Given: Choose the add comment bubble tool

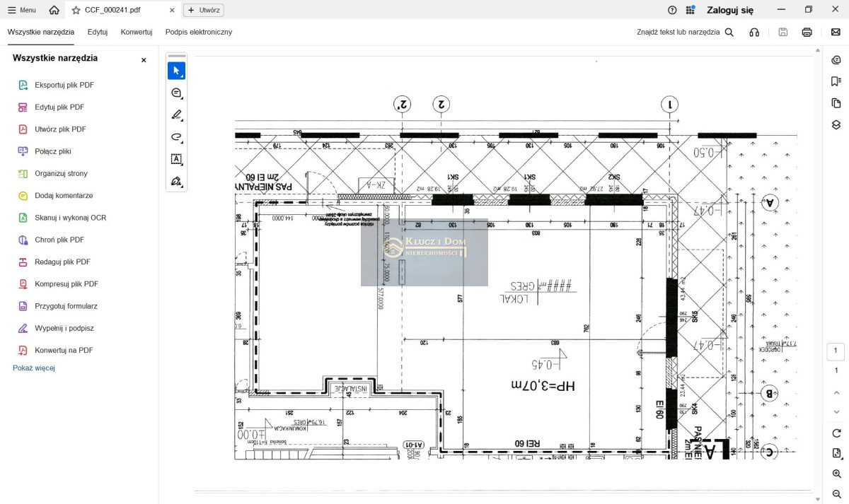Looking at the screenshot, I should click(176, 93).
